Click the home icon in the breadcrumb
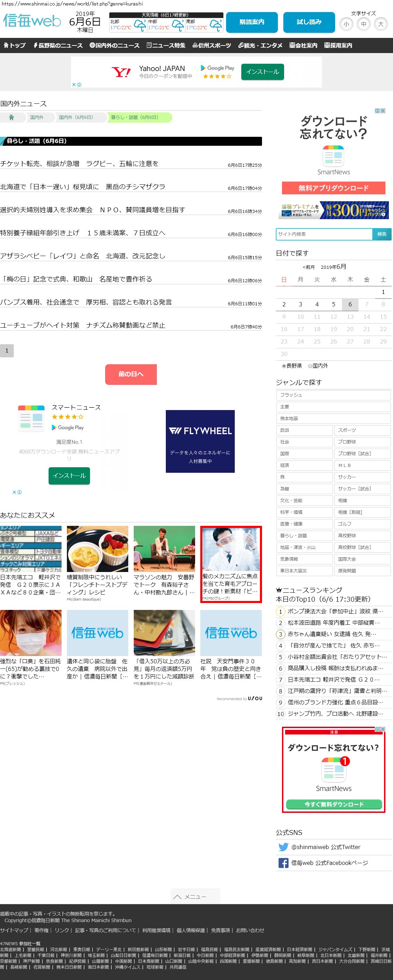The image size is (393, 980). 11,118
